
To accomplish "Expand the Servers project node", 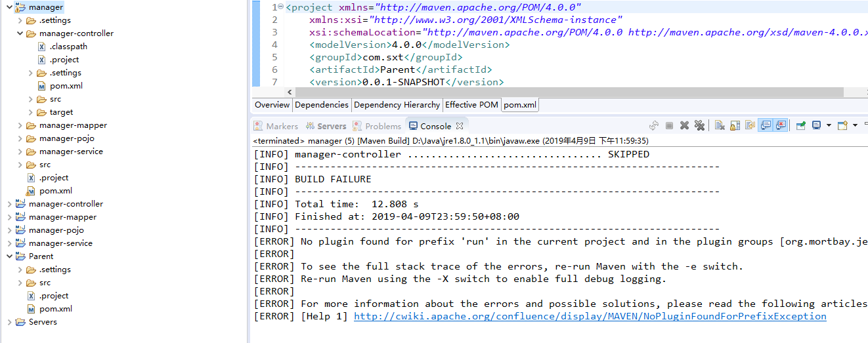I will tap(9, 322).
